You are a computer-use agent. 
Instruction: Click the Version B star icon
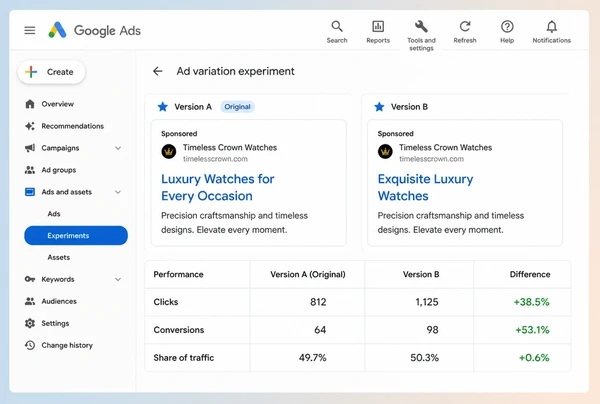pos(379,106)
